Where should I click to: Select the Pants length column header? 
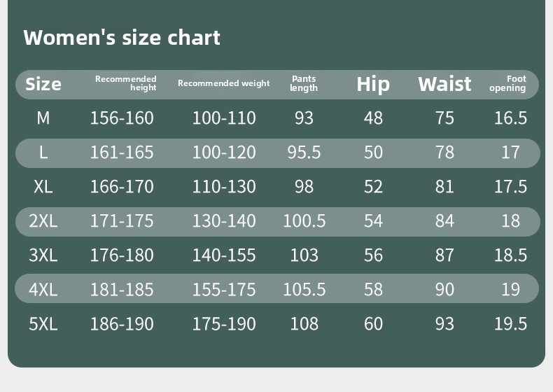(x=304, y=83)
